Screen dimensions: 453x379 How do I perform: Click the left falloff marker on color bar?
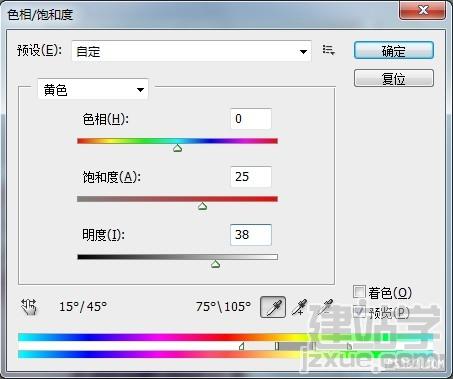242,346
